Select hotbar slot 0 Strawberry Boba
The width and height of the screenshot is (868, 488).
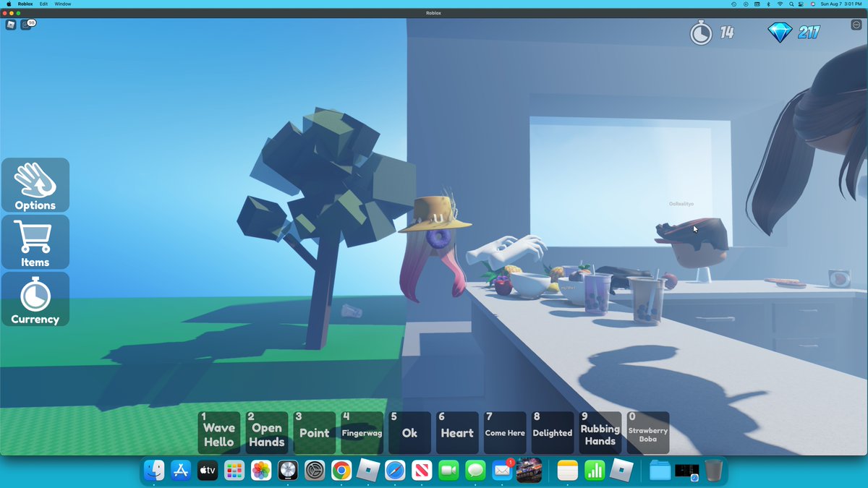pos(648,432)
